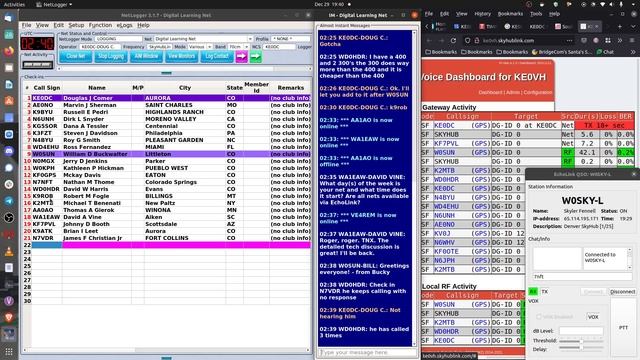This screenshot has height=360, width=640.
Task: Click the Log Contact button
Action: coord(217,56)
